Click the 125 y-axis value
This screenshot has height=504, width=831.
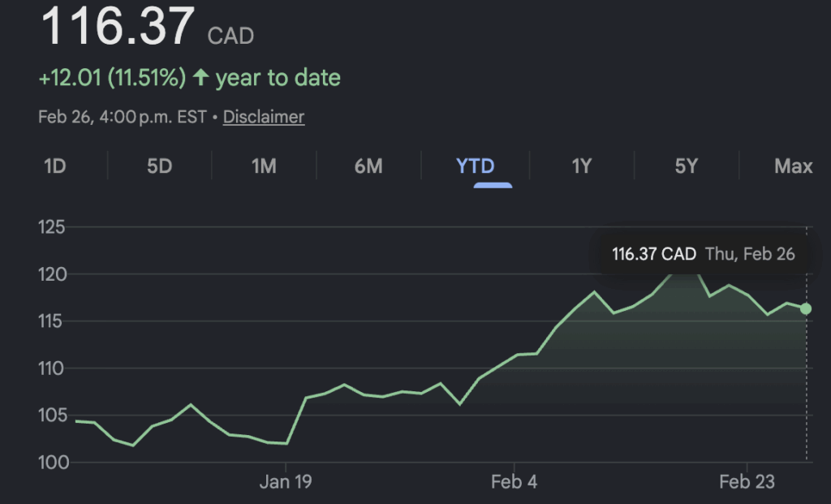[52, 227]
